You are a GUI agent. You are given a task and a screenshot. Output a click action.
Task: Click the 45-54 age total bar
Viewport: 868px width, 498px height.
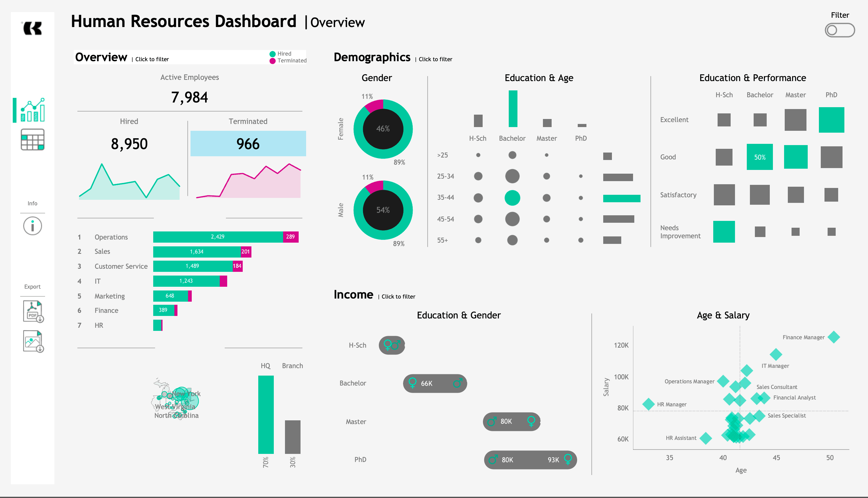pyautogui.click(x=618, y=219)
